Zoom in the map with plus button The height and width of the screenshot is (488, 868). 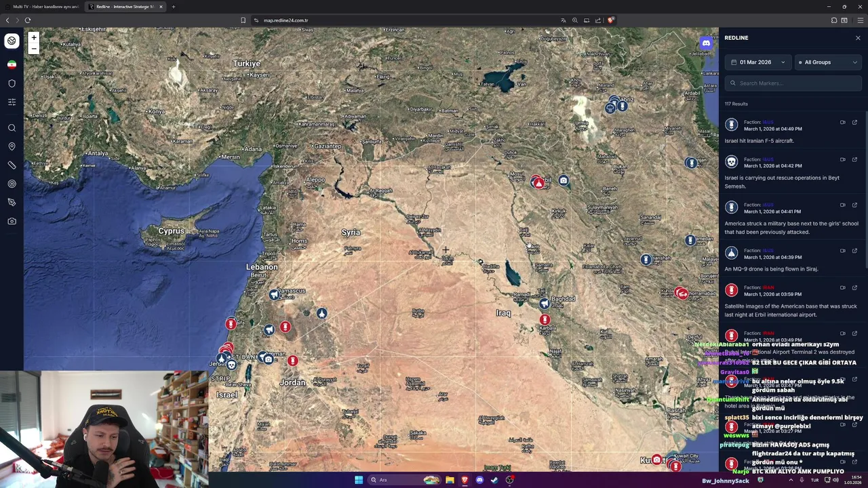(34, 38)
